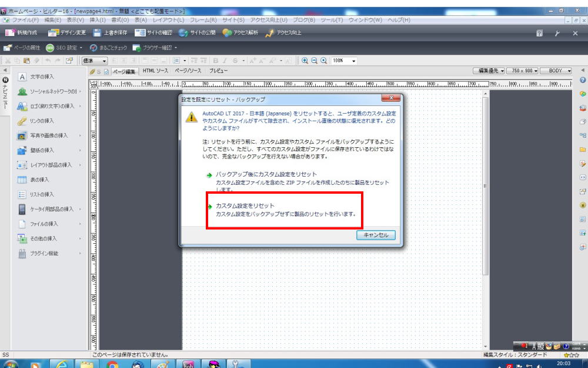
Task: Click the bold B icon
Action: (216, 61)
